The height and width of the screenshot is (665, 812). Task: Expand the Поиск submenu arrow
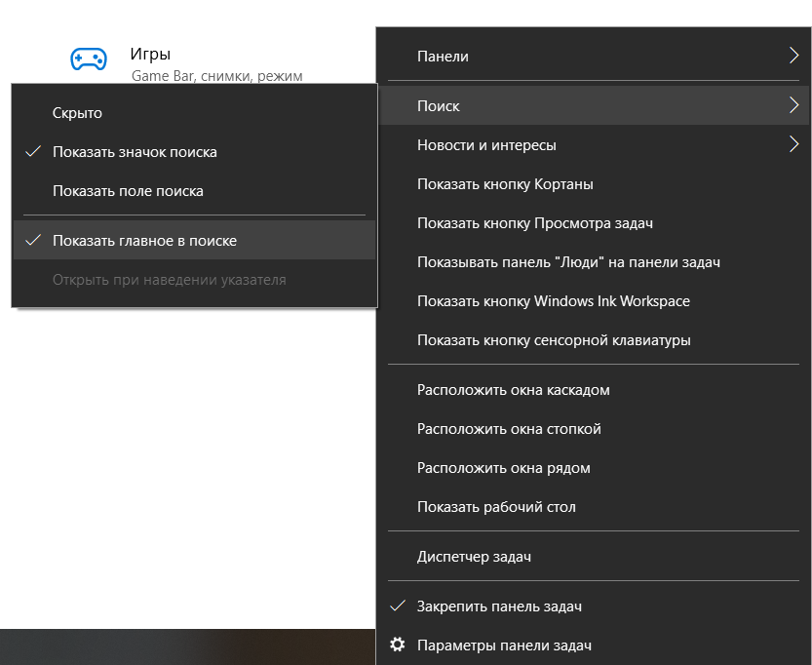tap(794, 105)
